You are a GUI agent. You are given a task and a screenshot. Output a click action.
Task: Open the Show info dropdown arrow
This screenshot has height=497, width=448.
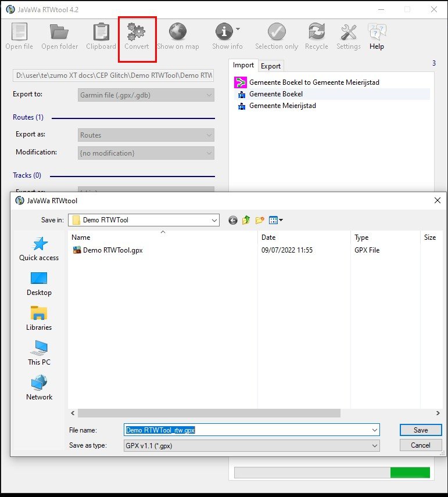[x=238, y=29]
